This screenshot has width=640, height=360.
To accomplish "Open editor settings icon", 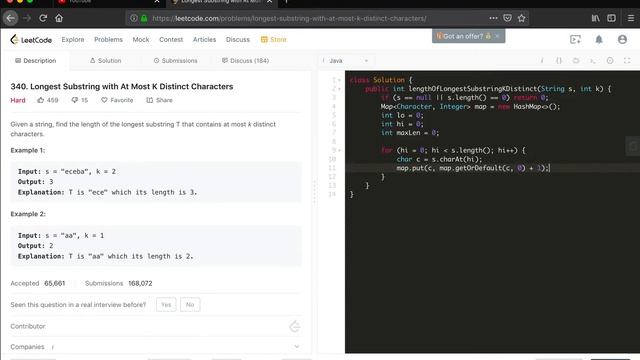I will [610, 60].
